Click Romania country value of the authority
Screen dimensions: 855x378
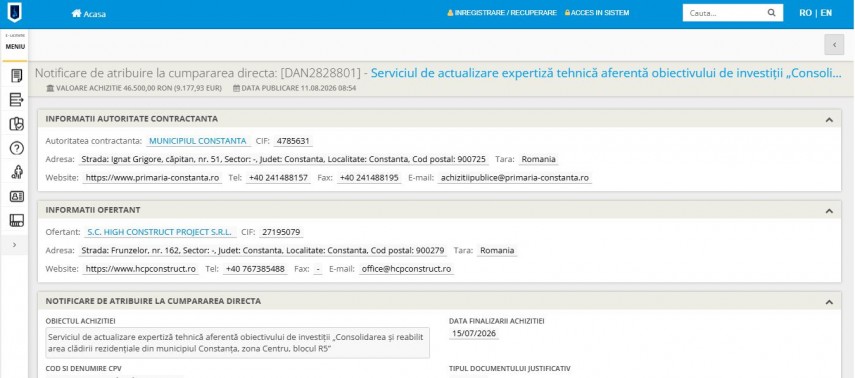[538, 159]
